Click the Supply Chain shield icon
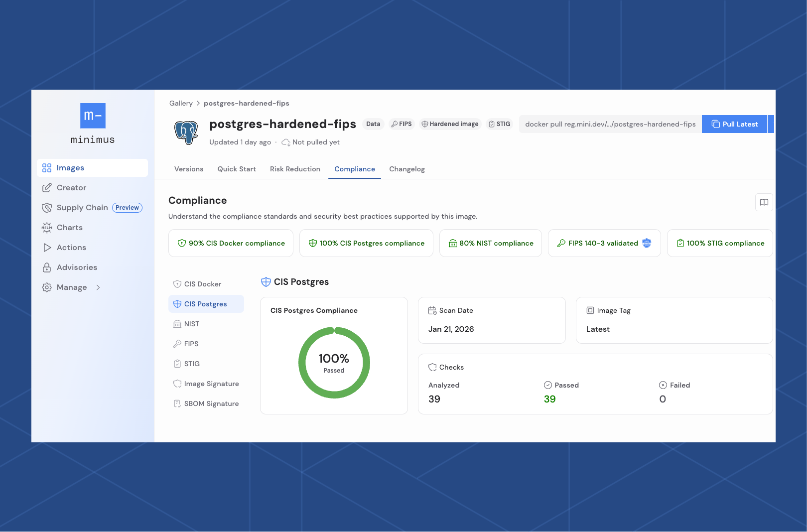Screen dimensions: 807x532 (x=47, y=208)
